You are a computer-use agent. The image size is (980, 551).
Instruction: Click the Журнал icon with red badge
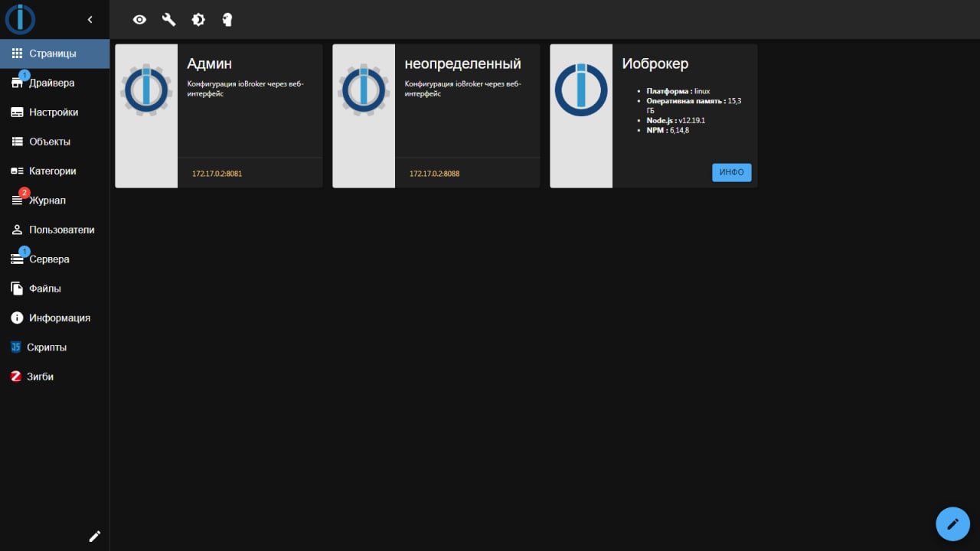(17, 201)
